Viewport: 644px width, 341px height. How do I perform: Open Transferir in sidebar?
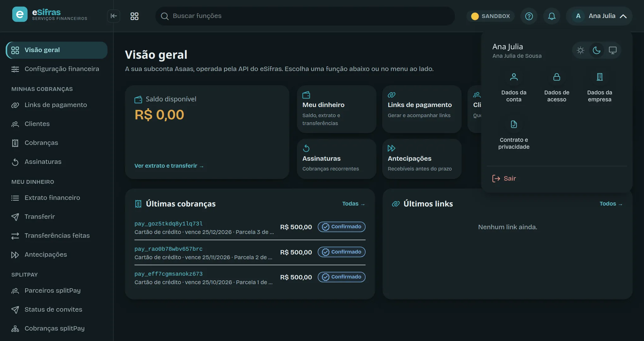click(57, 217)
